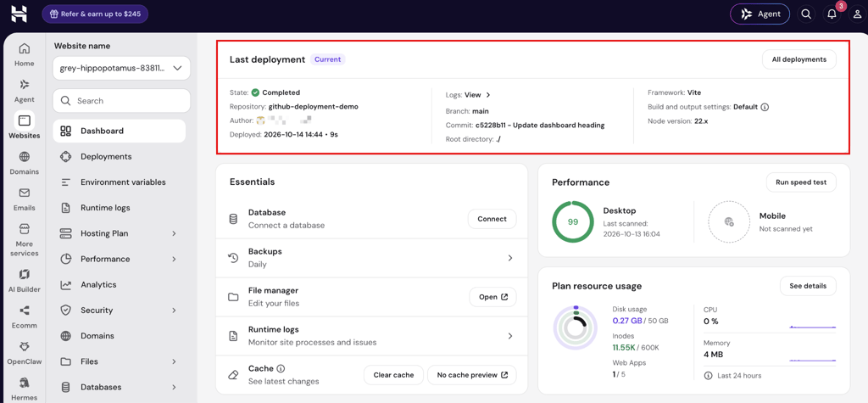
Task: Focus the sidebar Search field
Action: coord(122,100)
